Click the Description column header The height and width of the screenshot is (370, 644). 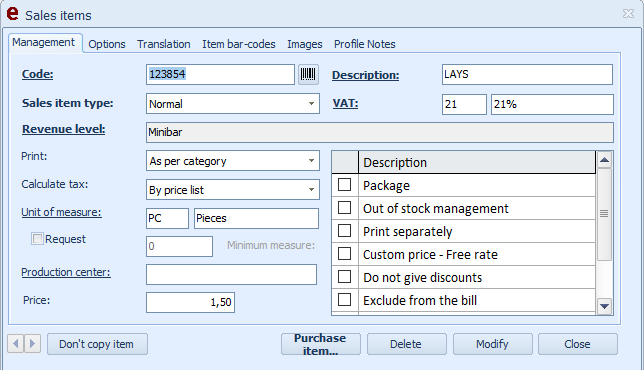tap(476, 162)
